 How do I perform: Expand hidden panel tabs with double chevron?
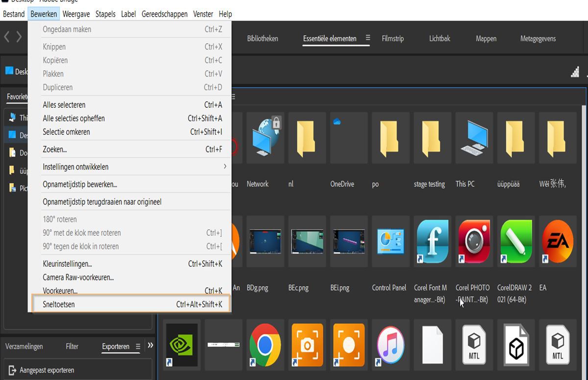(x=150, y=345)
